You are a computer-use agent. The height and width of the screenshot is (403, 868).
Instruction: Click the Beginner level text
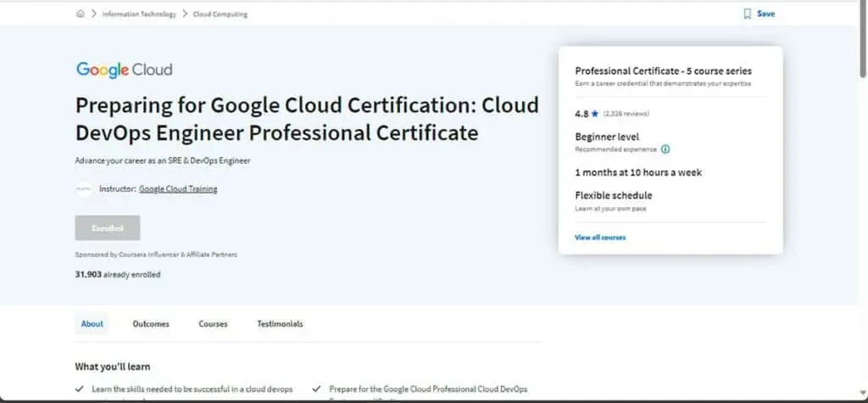tap(607, 137)
